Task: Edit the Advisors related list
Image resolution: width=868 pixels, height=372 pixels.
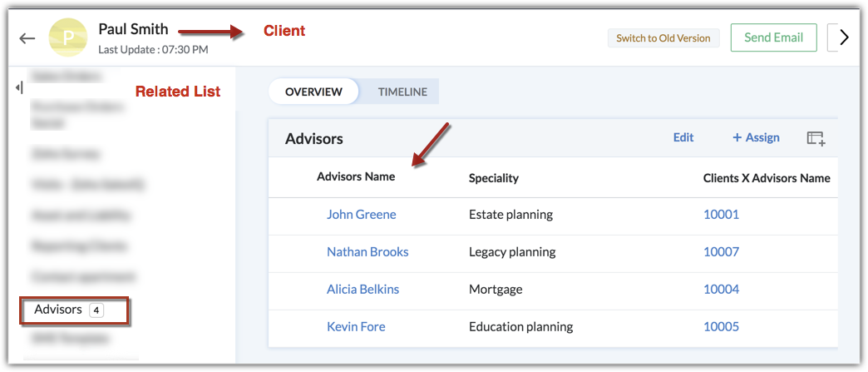Action: [x=683, y=137]
